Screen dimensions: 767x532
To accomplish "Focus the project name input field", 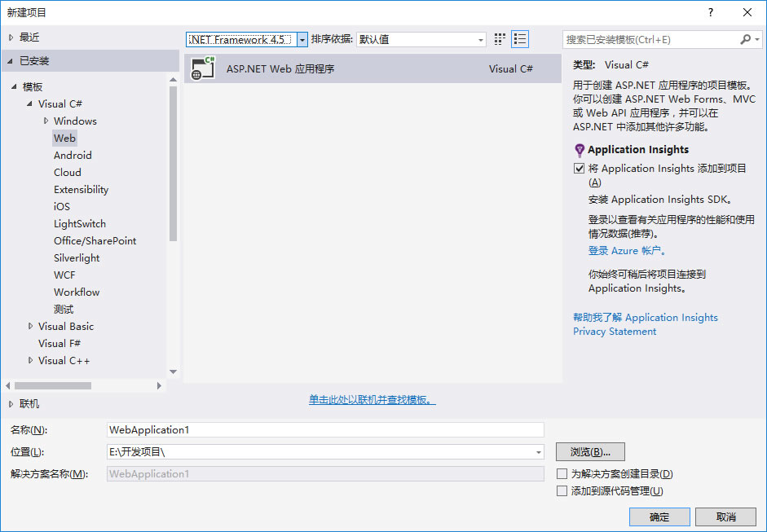I will pyautogui.click(x=325, y=430).
